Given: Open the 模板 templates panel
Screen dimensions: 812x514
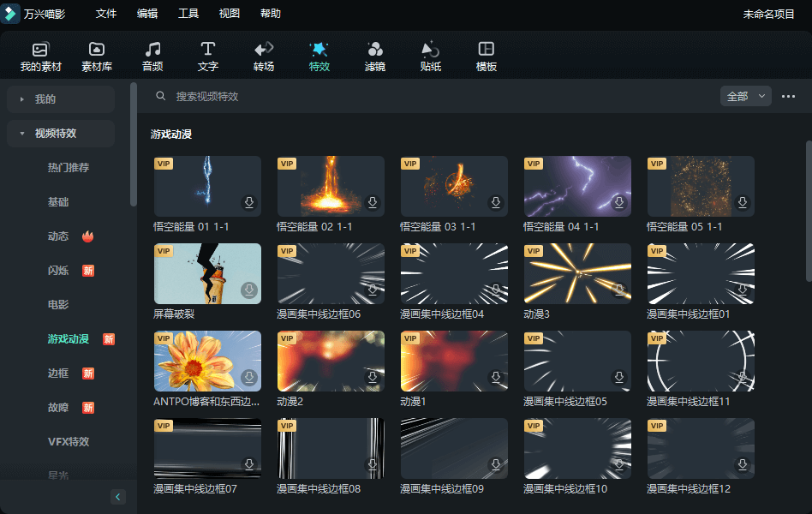Looking at the screenshot, I should 487,57.
